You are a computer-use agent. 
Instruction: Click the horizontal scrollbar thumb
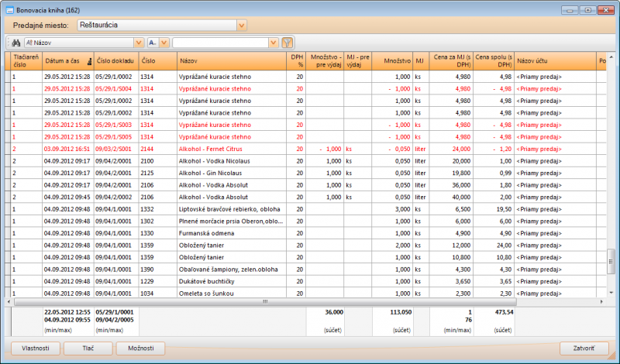coord(263,302)
